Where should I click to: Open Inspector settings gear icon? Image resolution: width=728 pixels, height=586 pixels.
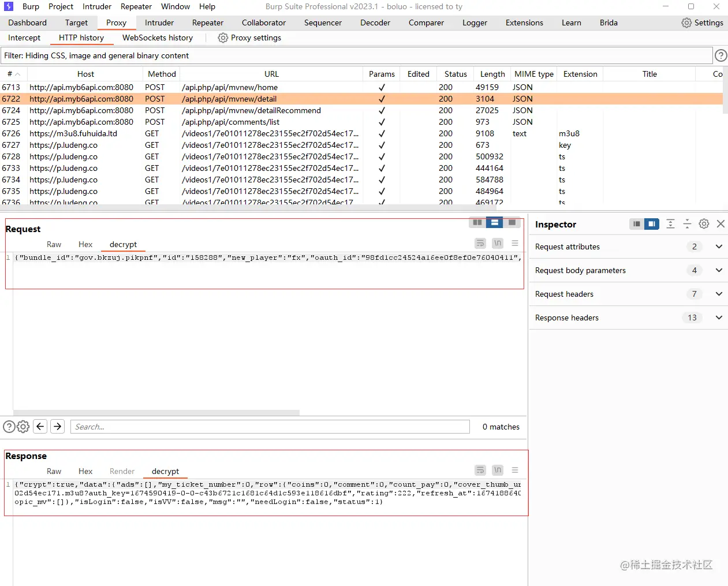click(x=704, y=224)
